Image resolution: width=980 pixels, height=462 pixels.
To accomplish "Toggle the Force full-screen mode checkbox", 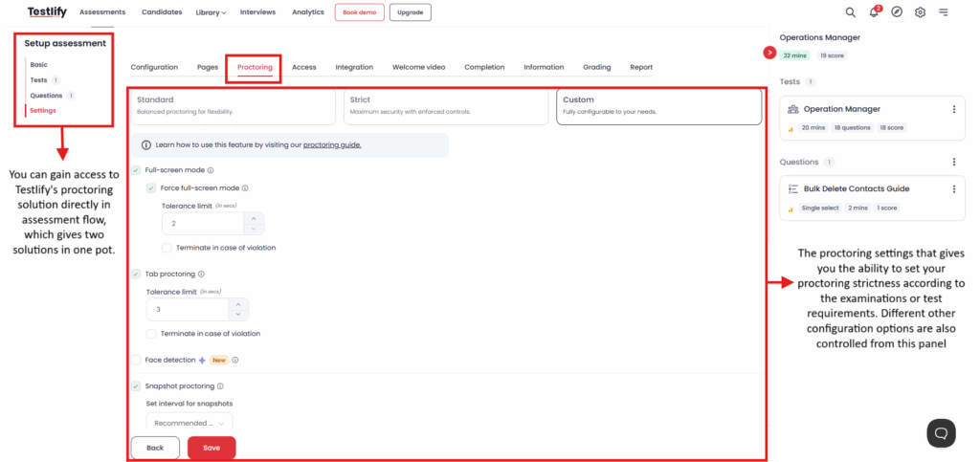I will [x=150, y=187].
